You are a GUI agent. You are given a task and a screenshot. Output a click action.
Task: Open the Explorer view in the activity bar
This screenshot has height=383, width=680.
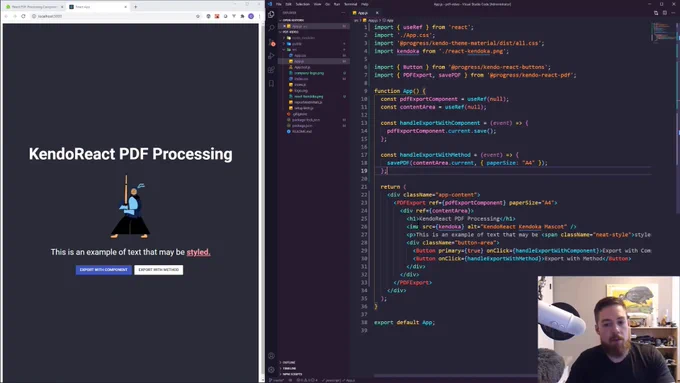pyautogui.click(x=271, y=14)
